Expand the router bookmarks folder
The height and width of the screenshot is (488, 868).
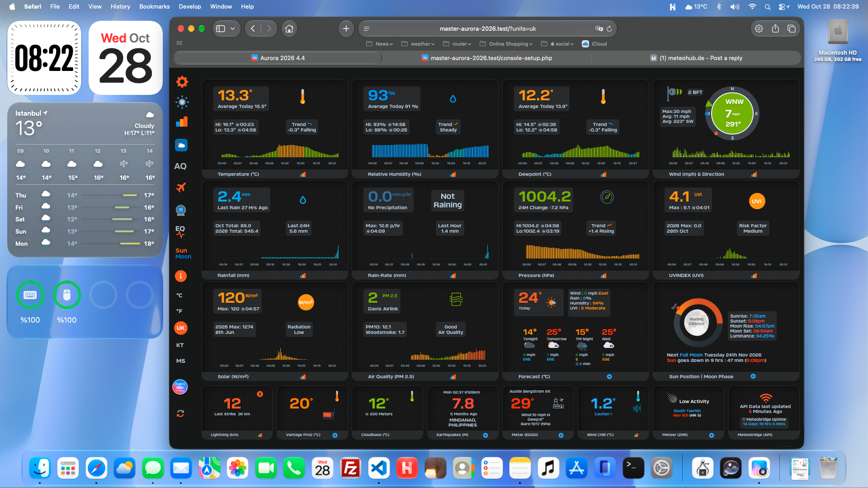457,44
